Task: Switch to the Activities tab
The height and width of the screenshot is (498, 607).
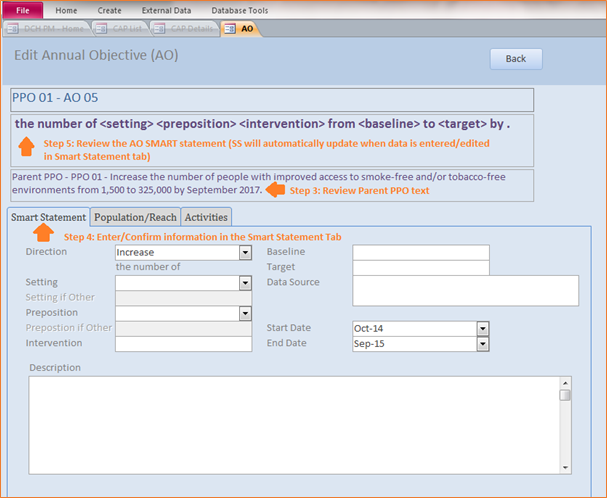Action: (206, 217)
